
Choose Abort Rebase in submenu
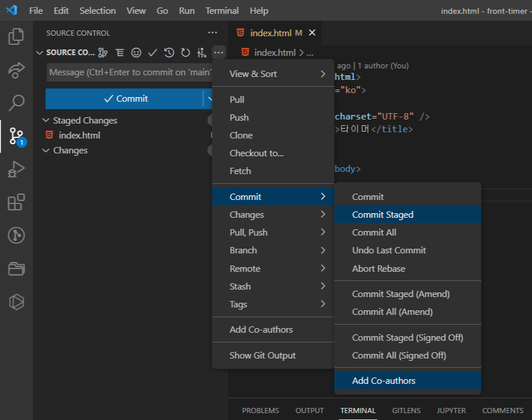407,268
